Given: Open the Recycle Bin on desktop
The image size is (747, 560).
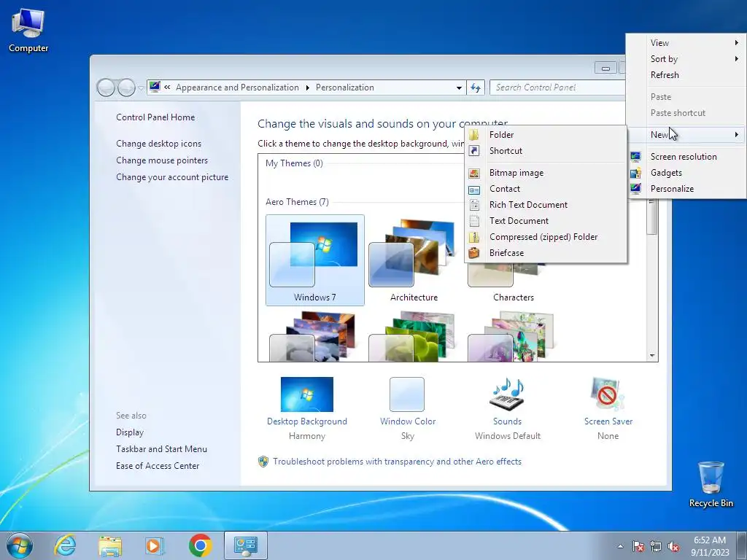Looking at the screenshot, I should click(x=711, y=484).
